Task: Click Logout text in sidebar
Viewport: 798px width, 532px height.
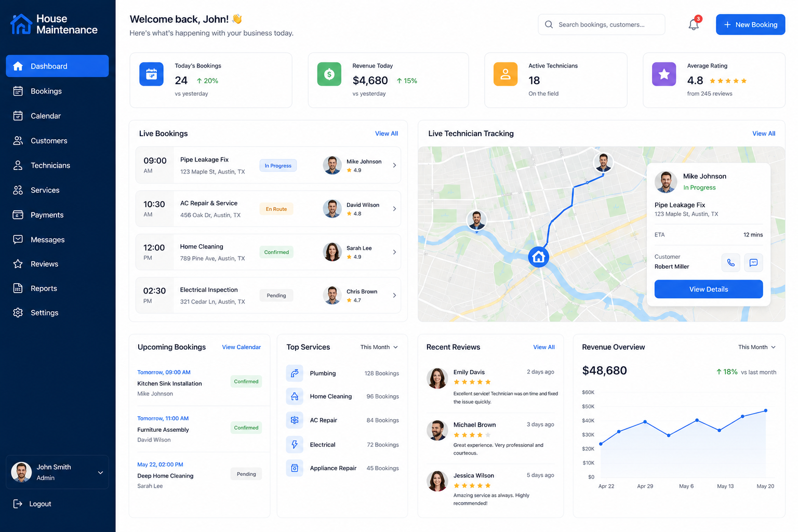Action: click(40, 503)
